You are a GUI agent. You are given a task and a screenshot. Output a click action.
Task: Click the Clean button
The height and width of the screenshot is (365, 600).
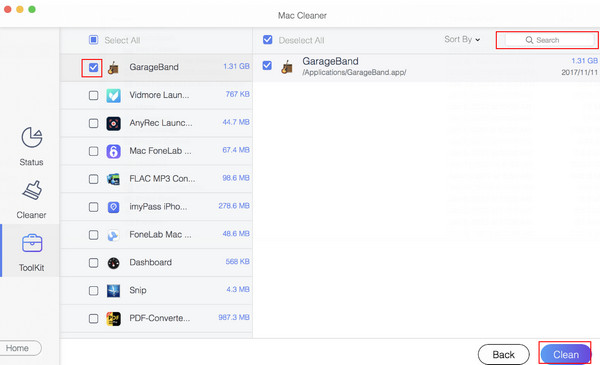566,355
